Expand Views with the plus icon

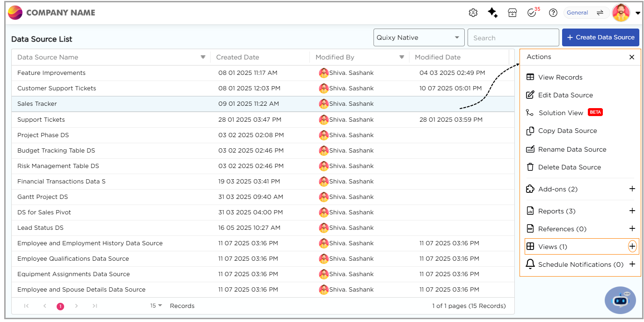[x=632, y=246]
